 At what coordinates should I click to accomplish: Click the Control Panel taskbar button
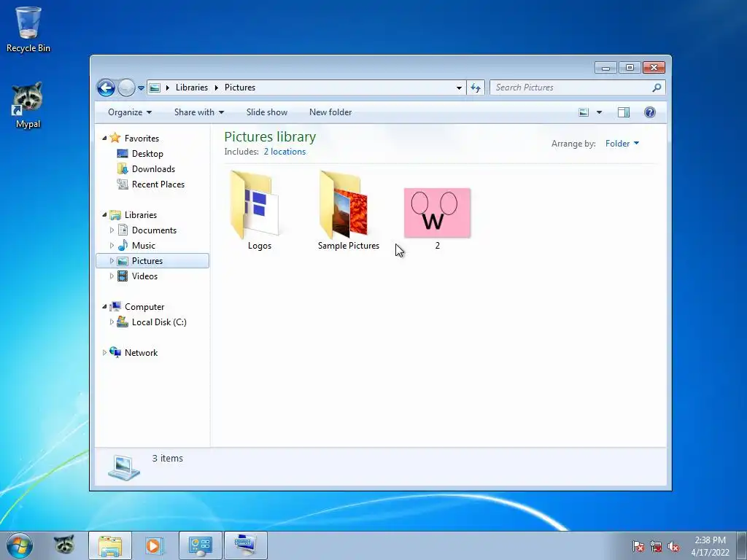(x=201, y=545)
